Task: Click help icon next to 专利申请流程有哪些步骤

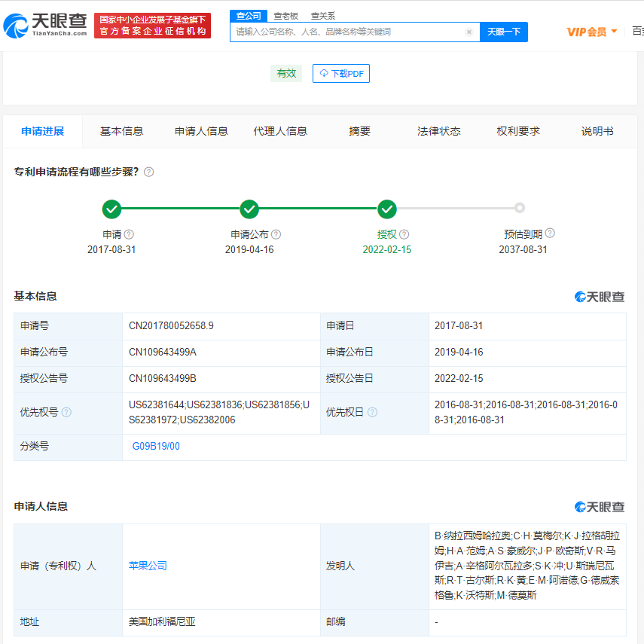Action: pyautogui.click(x=149, y=172)
